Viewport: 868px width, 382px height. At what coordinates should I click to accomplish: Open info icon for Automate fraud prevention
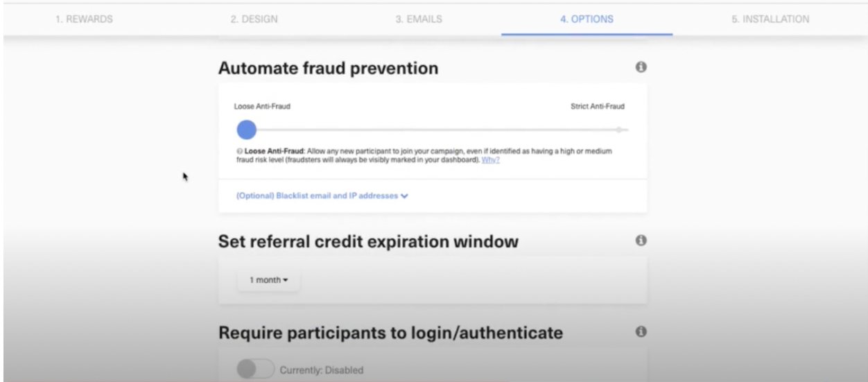(641, 68)
